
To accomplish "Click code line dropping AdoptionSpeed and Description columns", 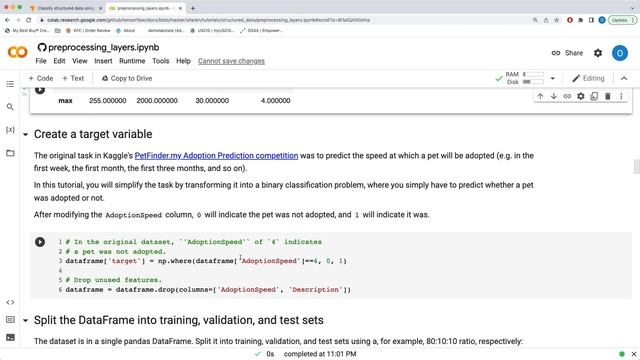I will click(x=208, y=290).
